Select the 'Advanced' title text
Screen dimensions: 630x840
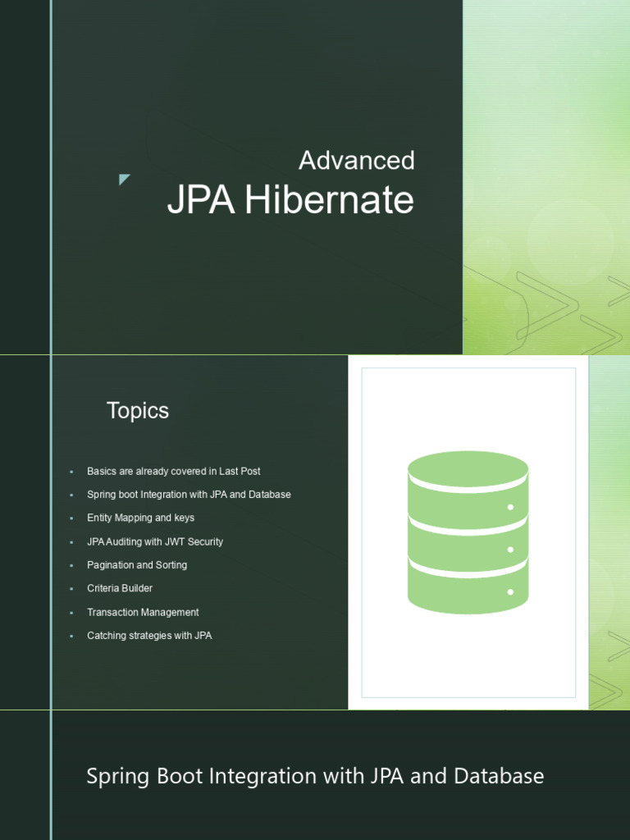356,160
